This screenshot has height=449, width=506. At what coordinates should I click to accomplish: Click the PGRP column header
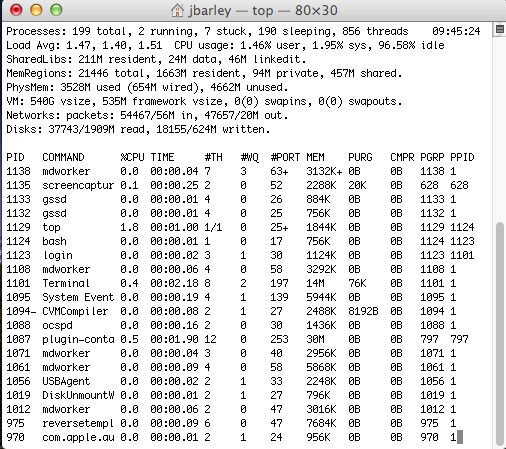point(432,157)
